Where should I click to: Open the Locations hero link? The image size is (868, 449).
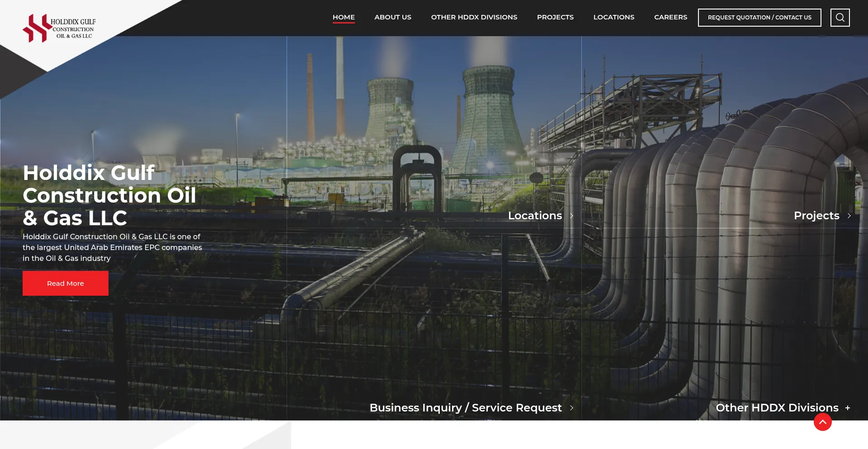tap(535, 216)
